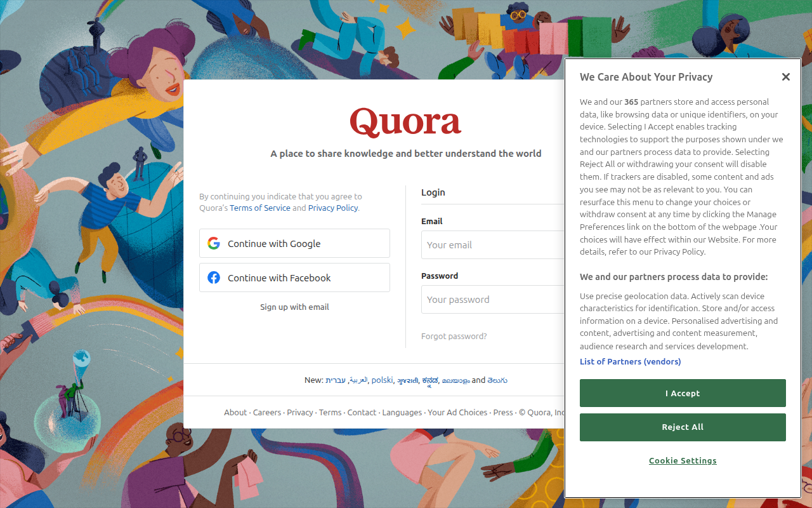812x508 pixels.
Task: Open the Privacy Policy link
Action: pyautogui.click(x=332, y=208)
